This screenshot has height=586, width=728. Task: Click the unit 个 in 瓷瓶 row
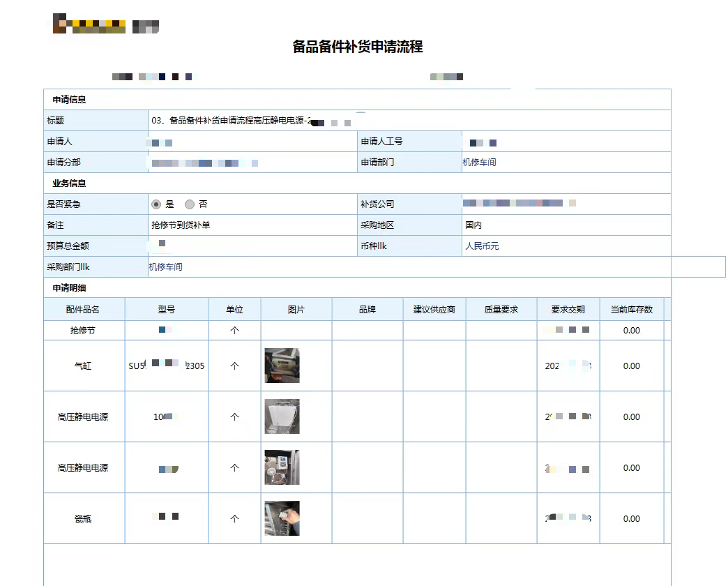234,518
